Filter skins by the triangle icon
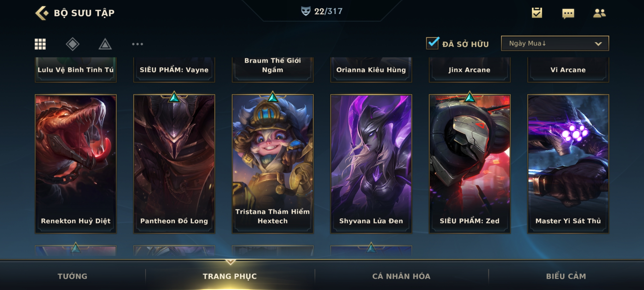The width and height of the screenshot is (644, 290). 105,44
